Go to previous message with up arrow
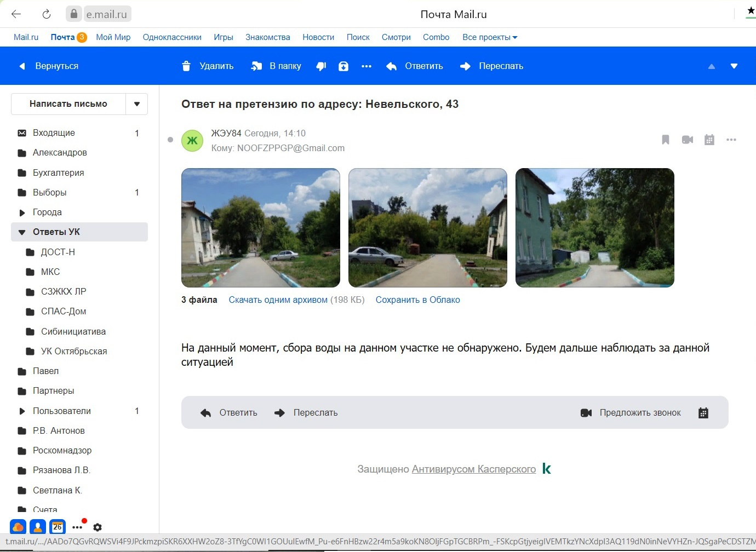Screen dimensions: 756x552 [712, 66]
